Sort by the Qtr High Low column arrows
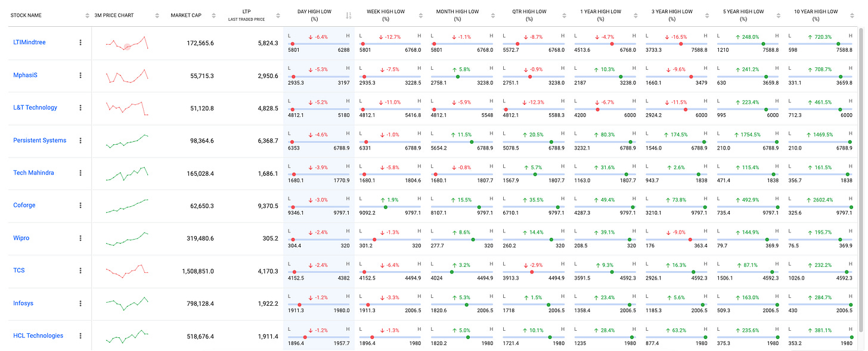Screen dimensions: 868x351 pos(564,15)
